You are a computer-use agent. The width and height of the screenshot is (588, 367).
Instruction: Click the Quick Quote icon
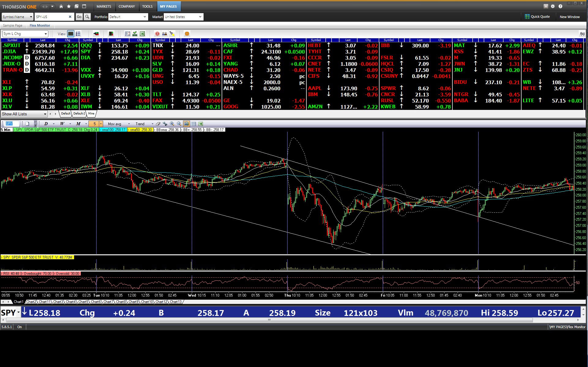(527, 17)
